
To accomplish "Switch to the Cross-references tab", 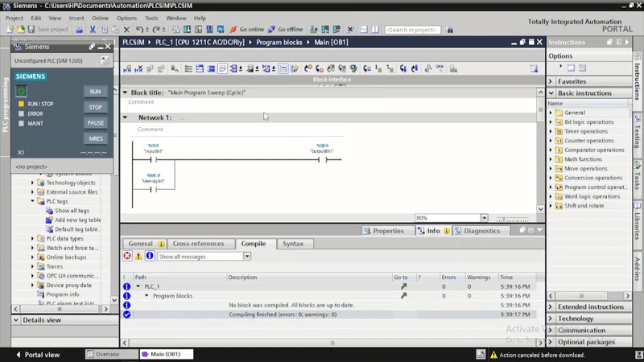I will click(x=198, y=243).
